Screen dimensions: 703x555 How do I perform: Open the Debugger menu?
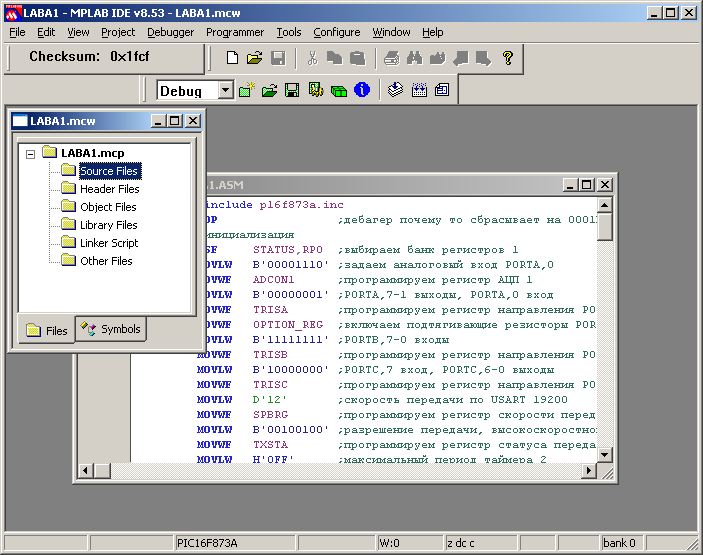[x=170, y=32]
